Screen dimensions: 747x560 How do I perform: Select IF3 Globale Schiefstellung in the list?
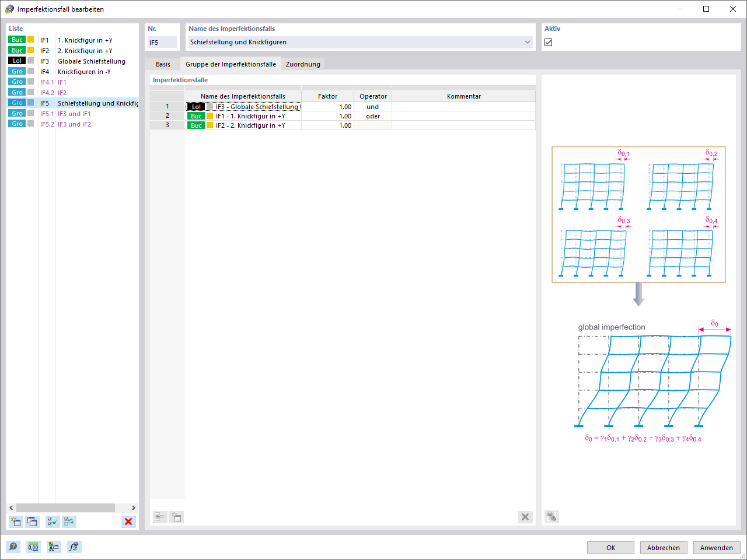tap(73, 61)
